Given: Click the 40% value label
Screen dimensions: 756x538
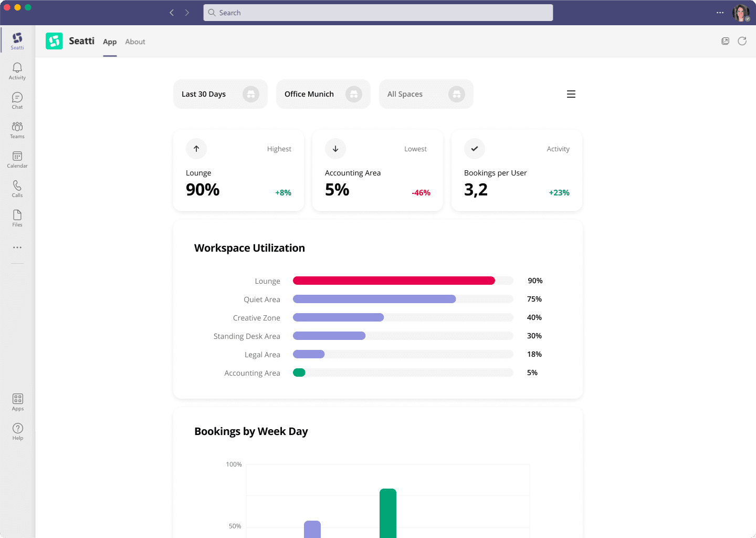Looking at the screenshot, I should [534, 317].
